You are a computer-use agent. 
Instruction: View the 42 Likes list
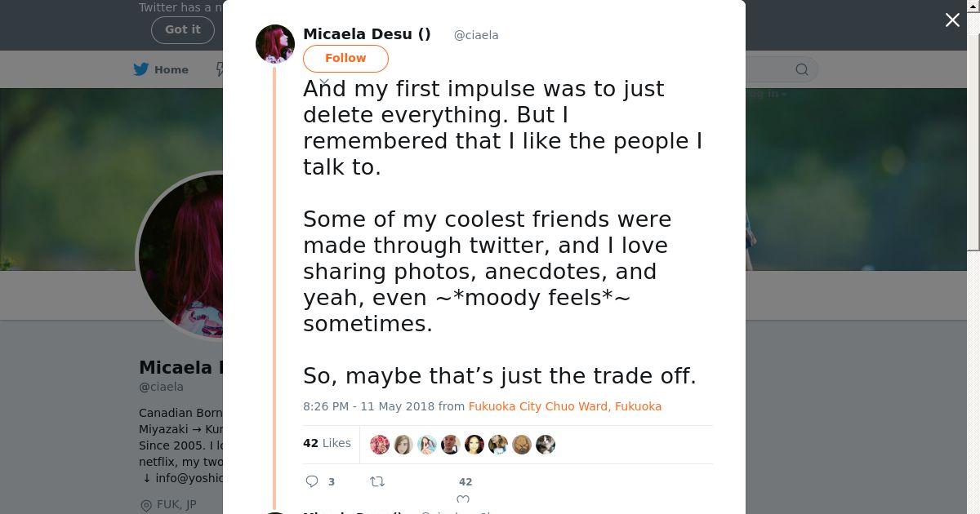327,443
